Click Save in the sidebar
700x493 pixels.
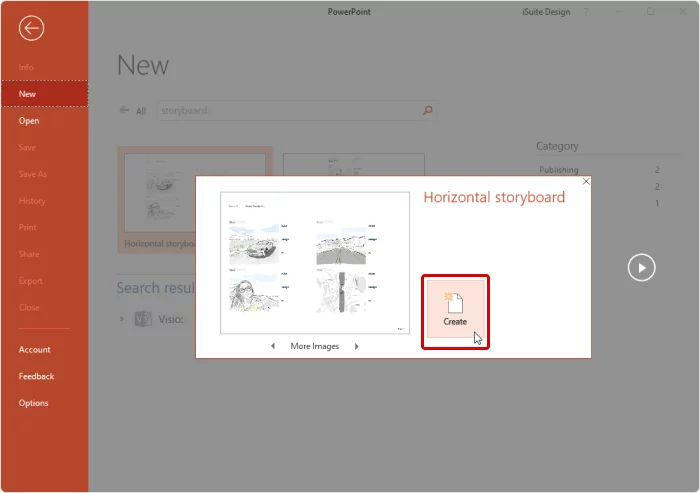tap(27, 147)
